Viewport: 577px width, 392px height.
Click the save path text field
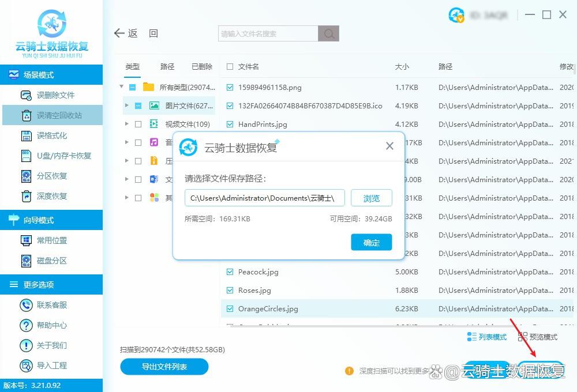[265, 198]
